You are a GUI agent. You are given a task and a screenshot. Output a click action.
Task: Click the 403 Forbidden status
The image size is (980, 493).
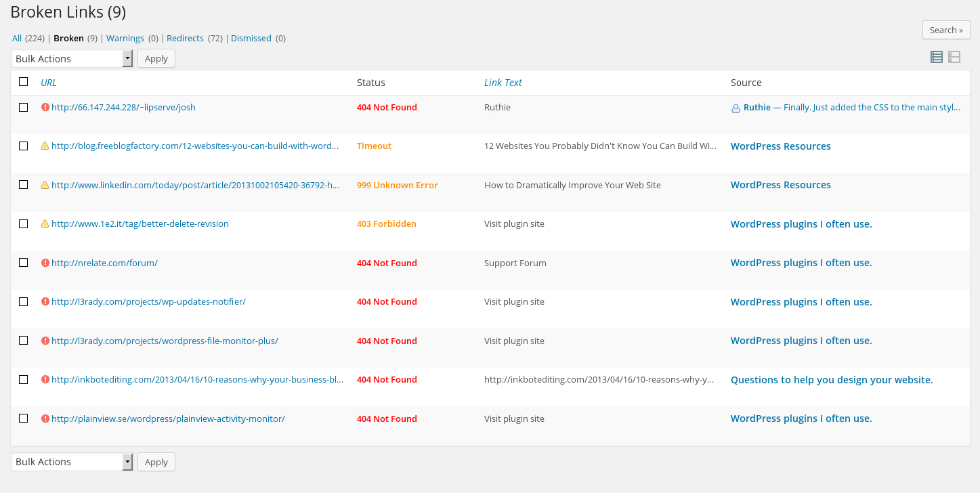[x=387, y=223]
